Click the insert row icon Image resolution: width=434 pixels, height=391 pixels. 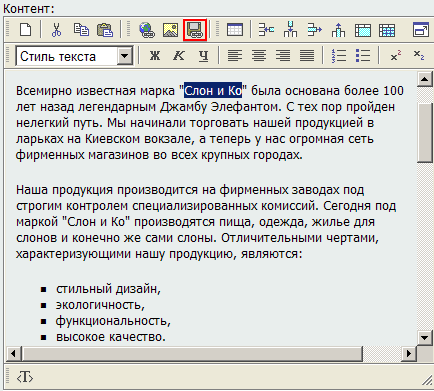coord(266,30)
